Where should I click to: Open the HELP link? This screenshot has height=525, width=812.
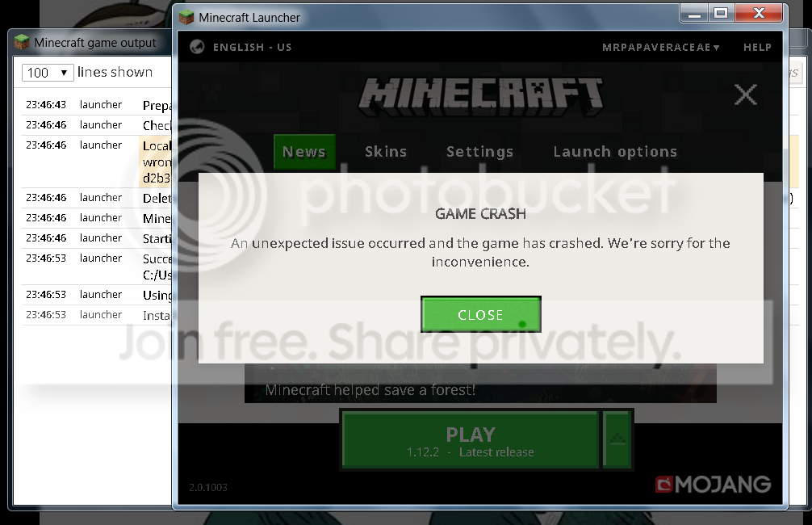click(756, 47)
